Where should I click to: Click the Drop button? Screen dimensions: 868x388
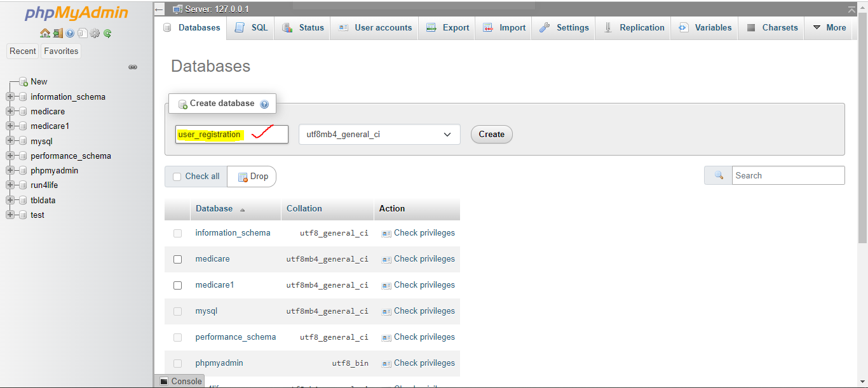tap(252, 177)
